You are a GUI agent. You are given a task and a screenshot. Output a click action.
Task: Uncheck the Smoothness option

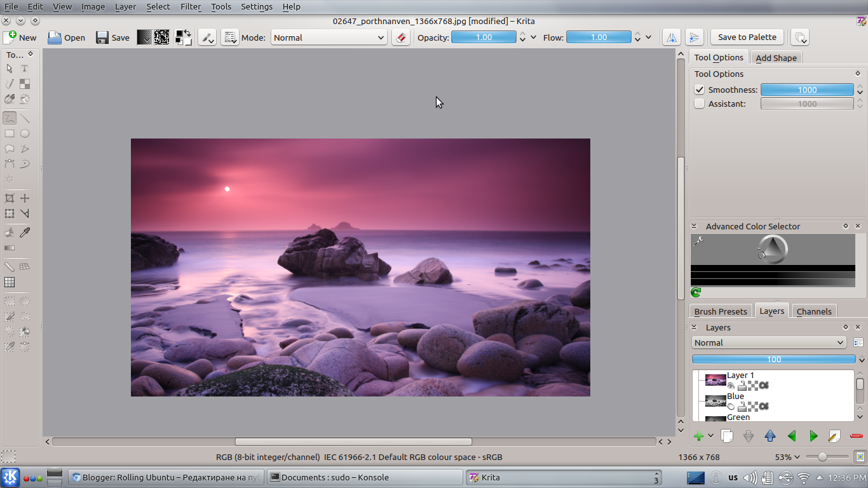pyautogui.click(x=699, y=90)
